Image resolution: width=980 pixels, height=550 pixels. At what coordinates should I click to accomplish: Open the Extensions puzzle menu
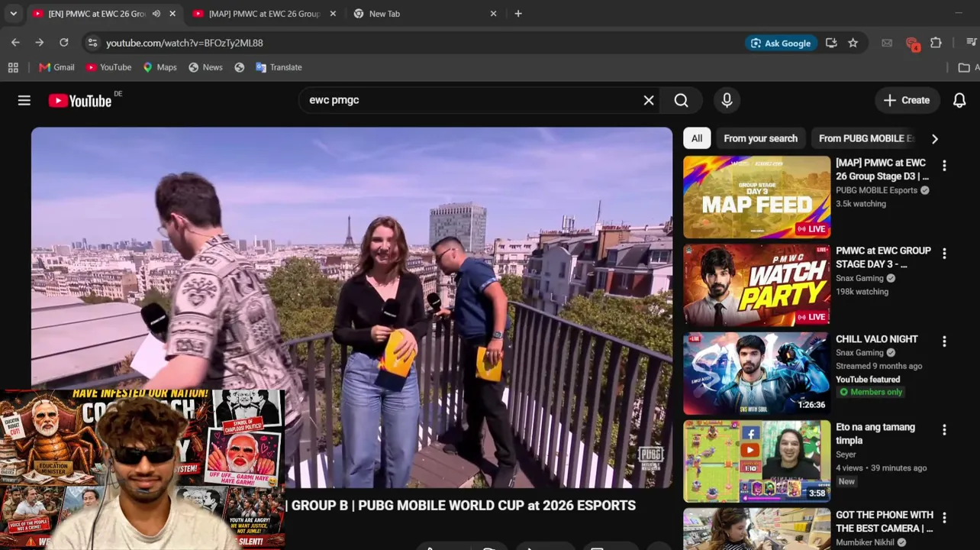(x=936, y=43)
